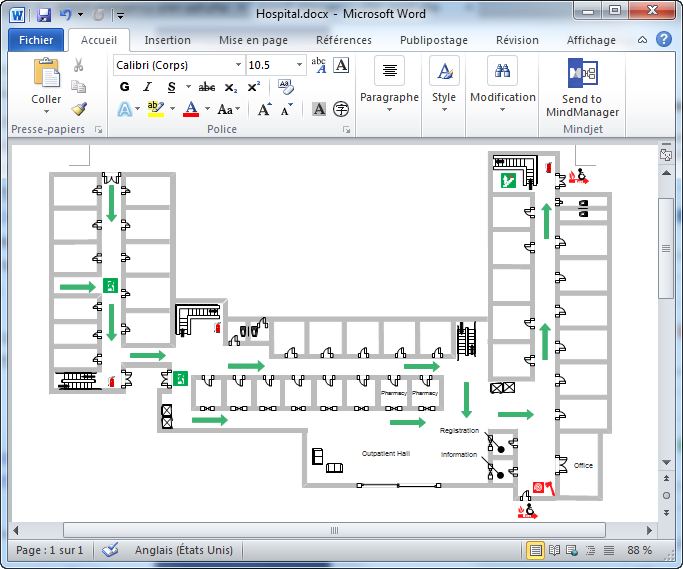Click the red font color button
This screenshot has height=569, width=683.
pyautogui.click(x=191, y=109)
